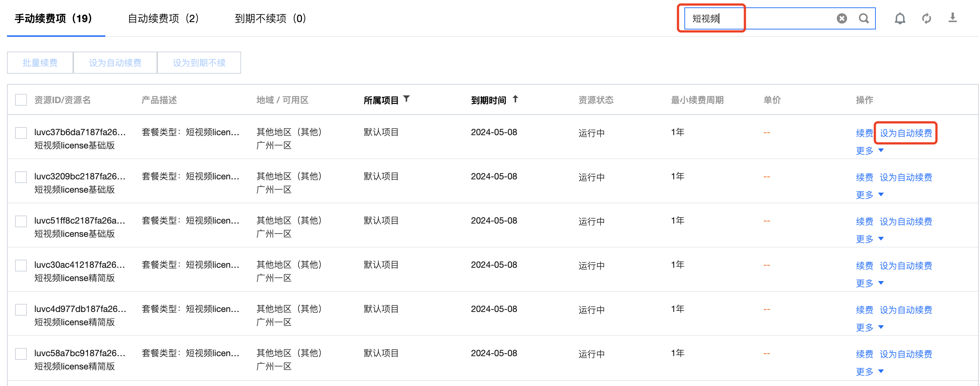This screenshot has width=980, height=386.
Task: Expand 更多 for luvc4d977db187fa26 row
Action: point(870,327)
